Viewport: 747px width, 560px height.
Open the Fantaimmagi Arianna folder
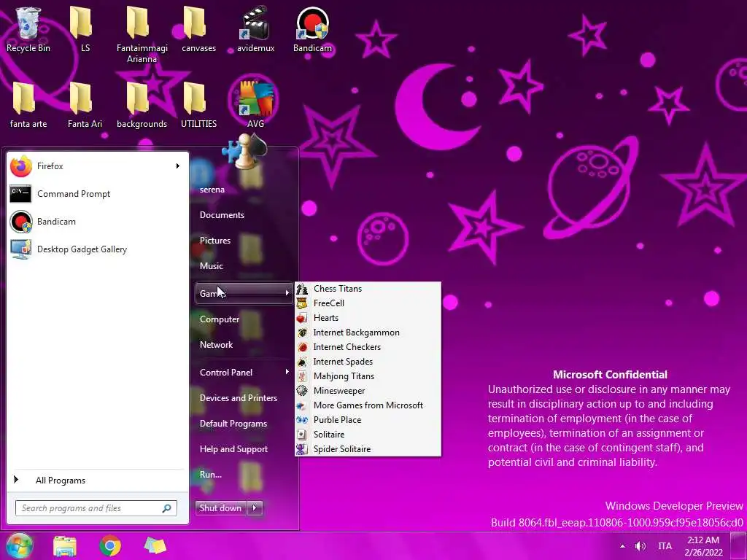tap(142, 35)
